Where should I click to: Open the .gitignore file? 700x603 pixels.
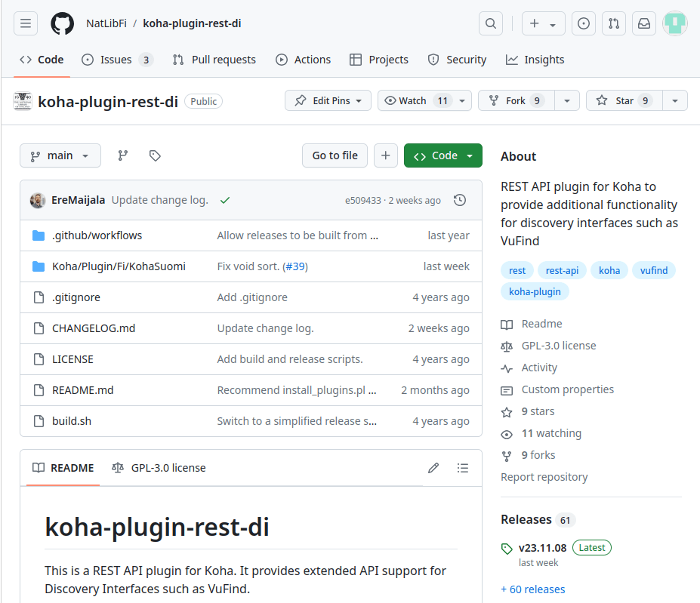[x=76, y=297]
